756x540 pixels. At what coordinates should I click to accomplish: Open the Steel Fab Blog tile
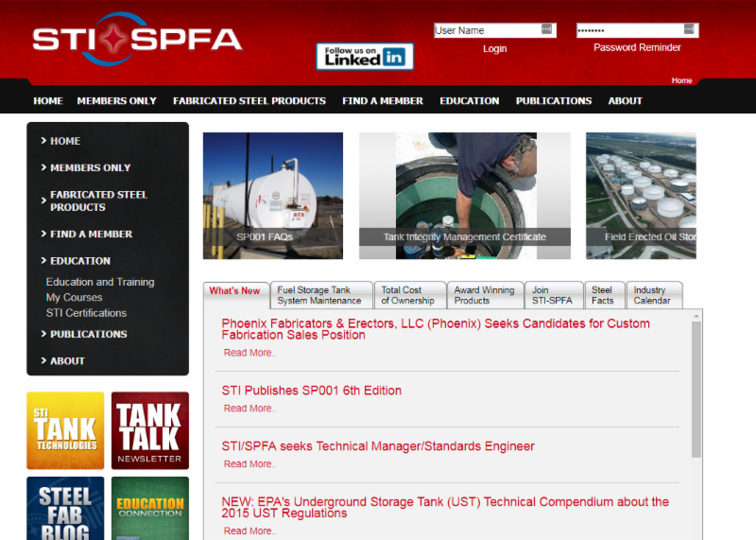65,508
